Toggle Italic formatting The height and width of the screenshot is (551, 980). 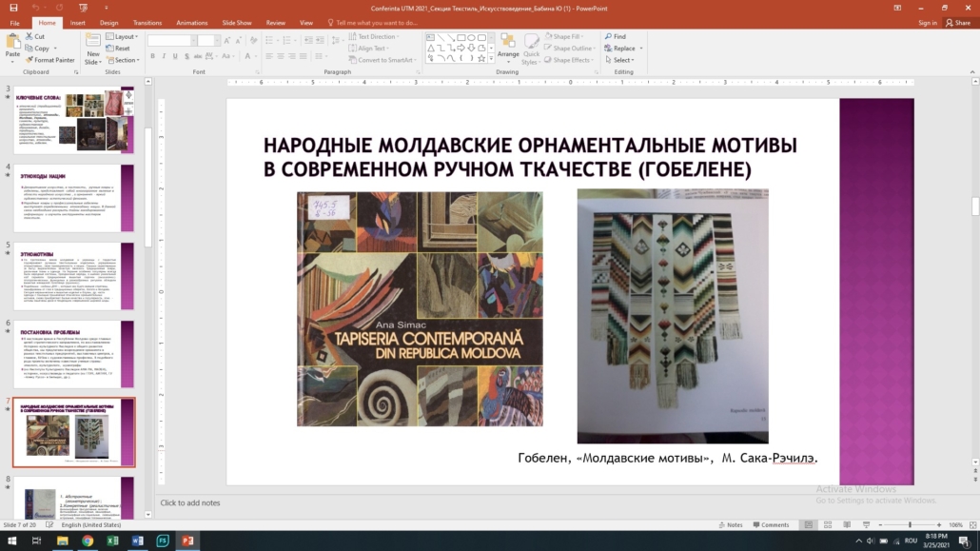pyautogui.click(x=164, y=56)
